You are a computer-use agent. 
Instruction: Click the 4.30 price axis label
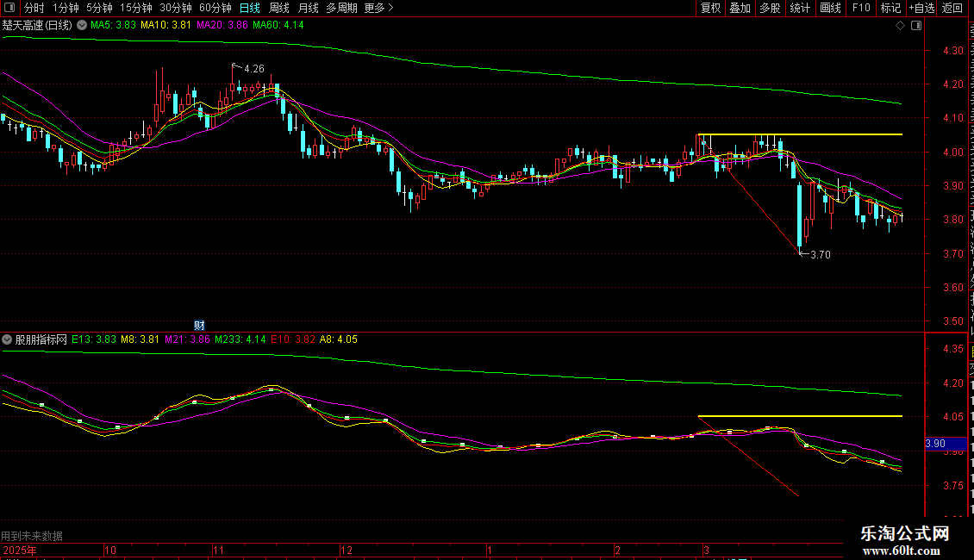click(953, 51)
